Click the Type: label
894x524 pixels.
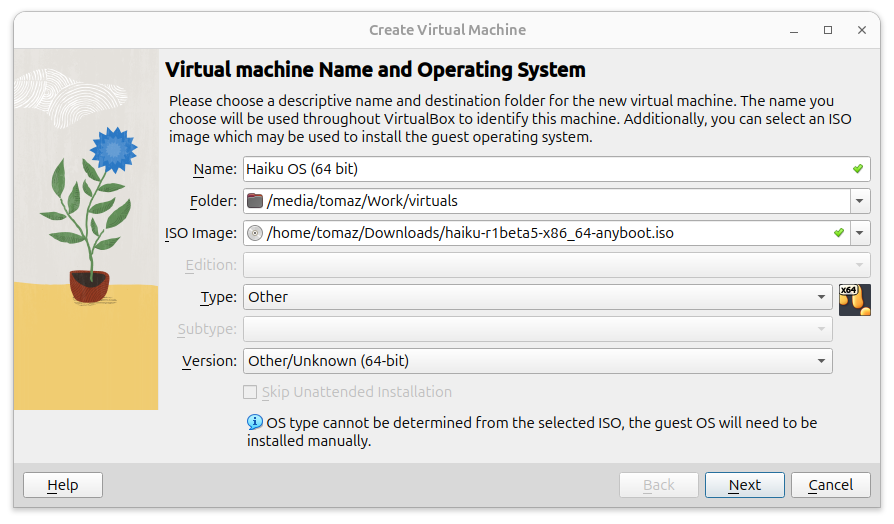click(x=218, y=297)
